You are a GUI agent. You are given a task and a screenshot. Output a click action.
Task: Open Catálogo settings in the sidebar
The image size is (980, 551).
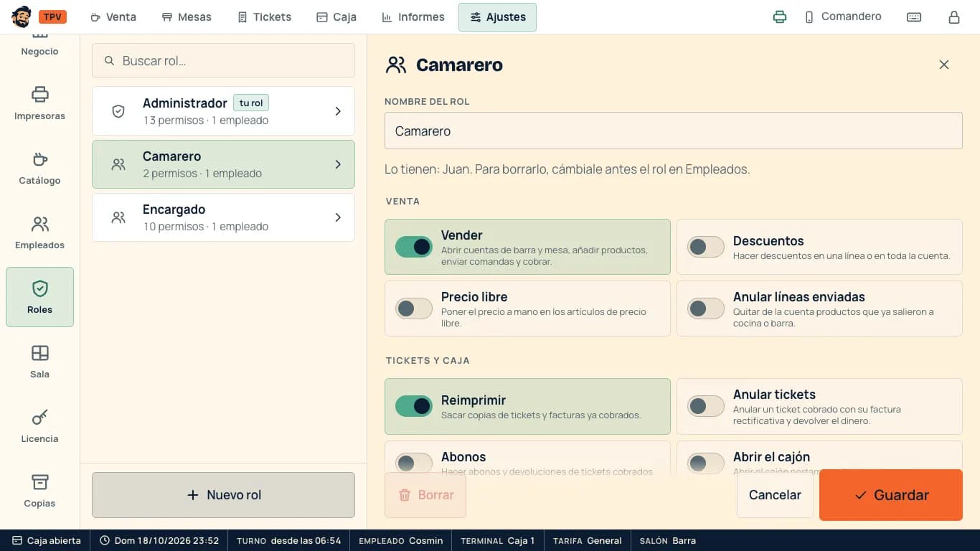pyautogui.click(x=39, y=169)
